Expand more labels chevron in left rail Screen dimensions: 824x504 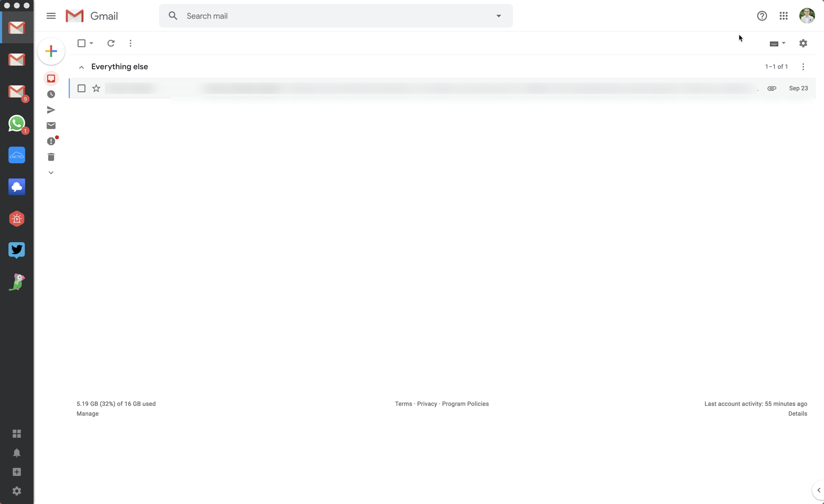51,173
